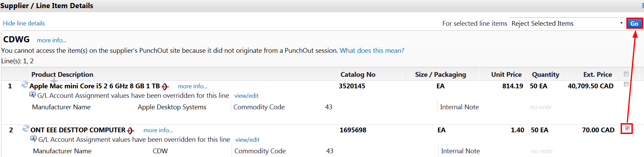Viewport: 644px width, 157px height.
Task: Open more info next to the CDWG supplier
Action: (x=51, y=40)
